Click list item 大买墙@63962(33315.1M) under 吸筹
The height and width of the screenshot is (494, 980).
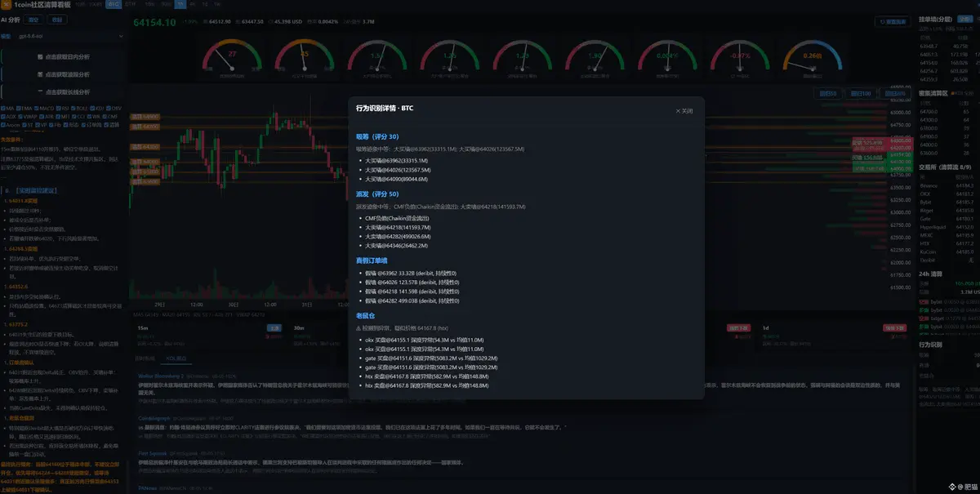point(396,161)
